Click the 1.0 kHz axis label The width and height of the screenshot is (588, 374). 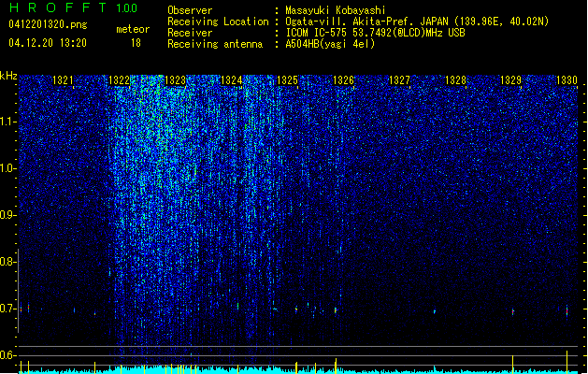point(7,169)
